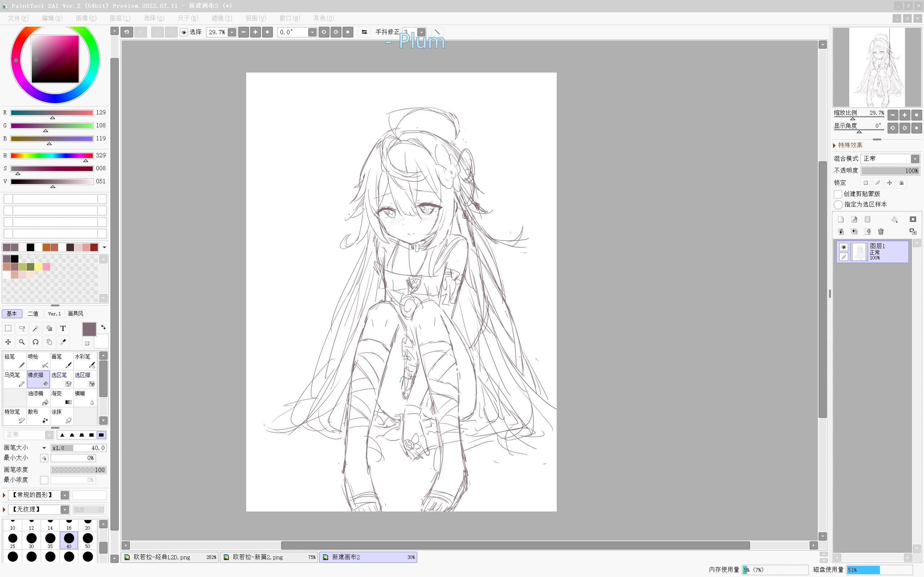The width and height of the screenshot is (924, 577).
Task: Open 画笔大小 multiplier dropdown arrow
Action: tap(44, 448)
